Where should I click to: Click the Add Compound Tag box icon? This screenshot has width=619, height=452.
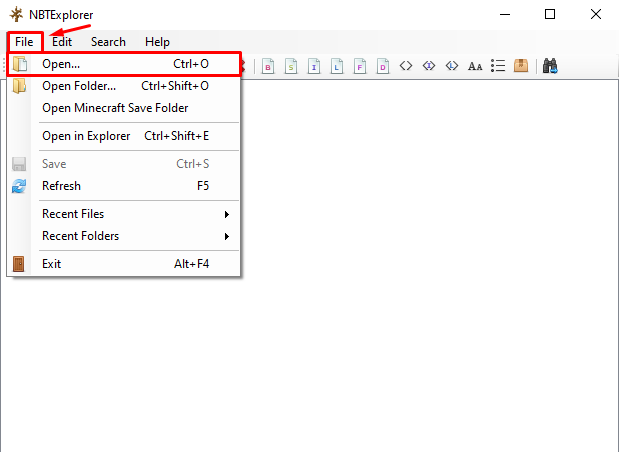click(x=521, y=66)
